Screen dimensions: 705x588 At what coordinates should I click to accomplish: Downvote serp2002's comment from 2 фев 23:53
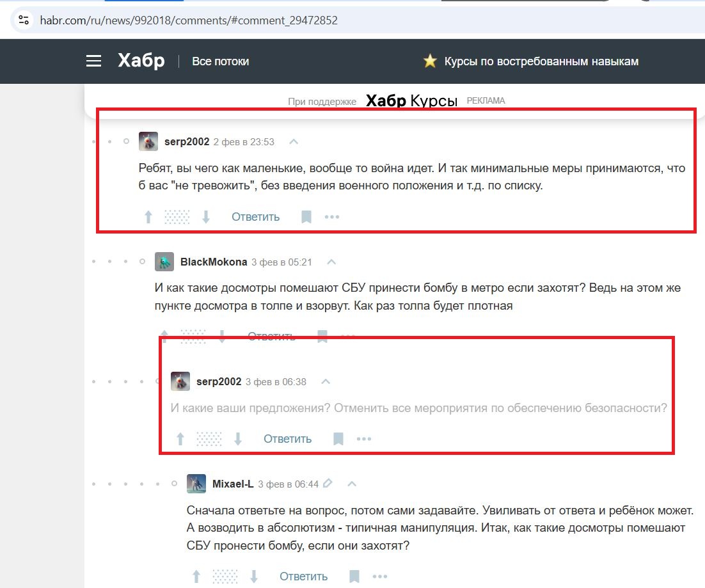click(x=206, y=217)
